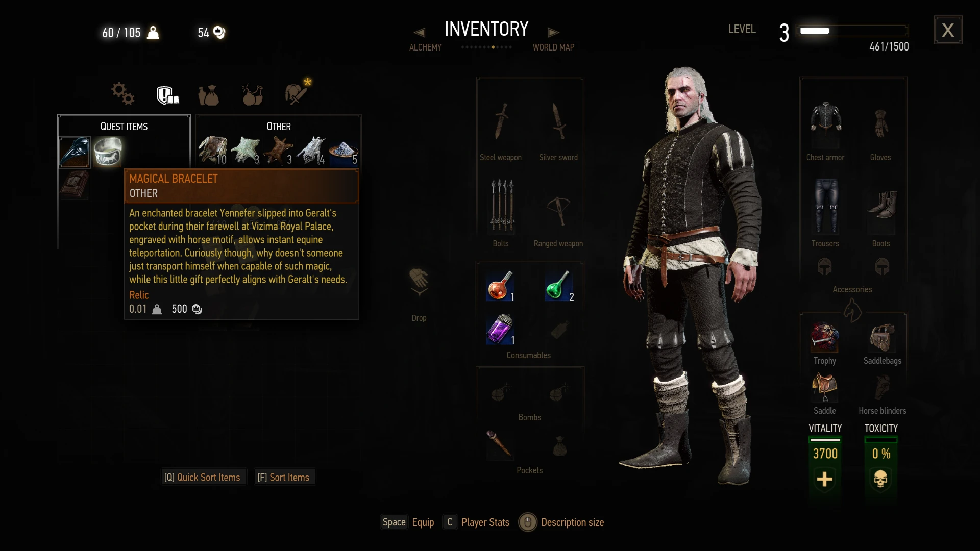Click Quick Sort Items button
Viewport: 980px width, 551px height.
pyautogui.click(x=203, y=477)
